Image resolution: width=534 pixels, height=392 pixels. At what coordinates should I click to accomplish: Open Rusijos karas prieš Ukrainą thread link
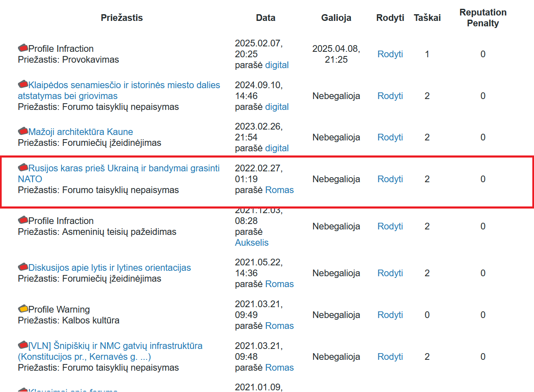(124, 168)
